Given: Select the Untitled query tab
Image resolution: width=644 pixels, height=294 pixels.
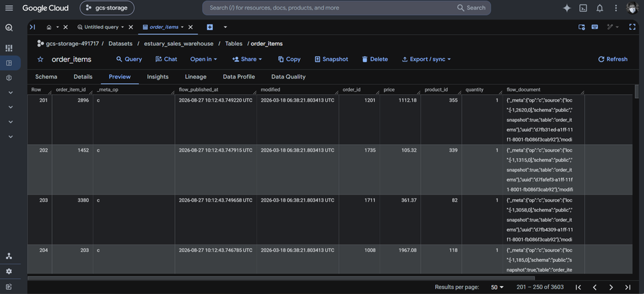Looking at the screenshot, I should coord(101,27).
